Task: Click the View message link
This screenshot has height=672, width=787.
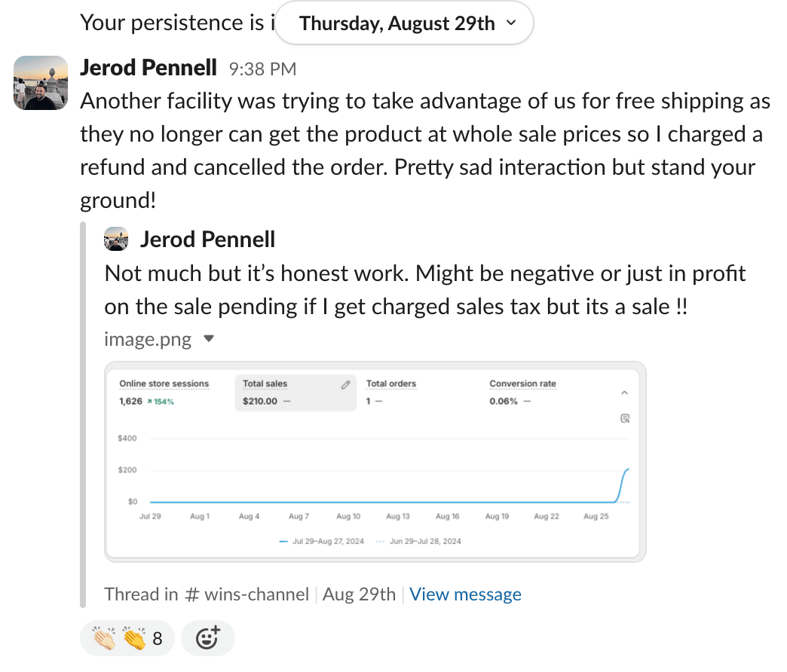Action: point(465,594)
